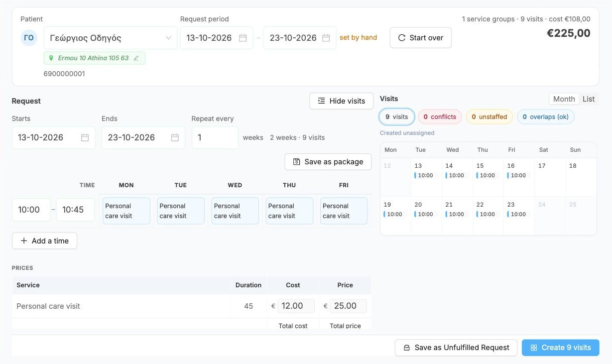Screen dimensions: 612x364
Task: Expand the patient Γεώργιος Οδηγός dropdown
Action: click(x=111, y=38)
